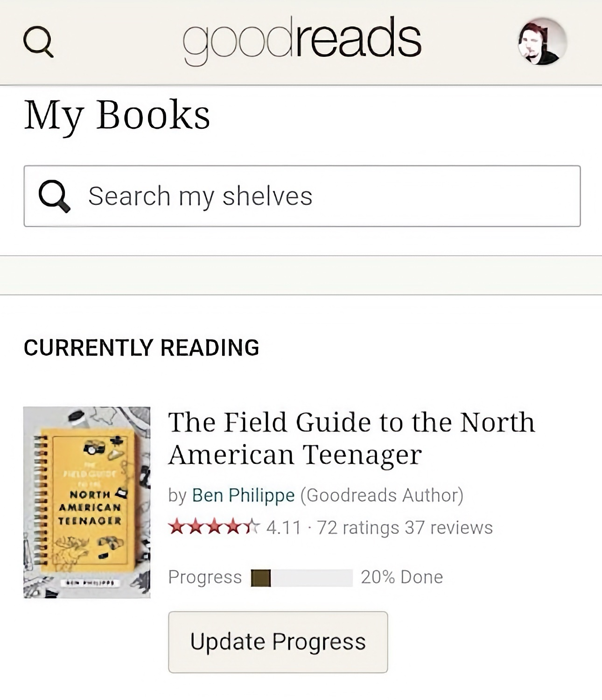Viewport: 602px width, 700px height.
Task: Focus the Search my shelves field
Action: 302,196
